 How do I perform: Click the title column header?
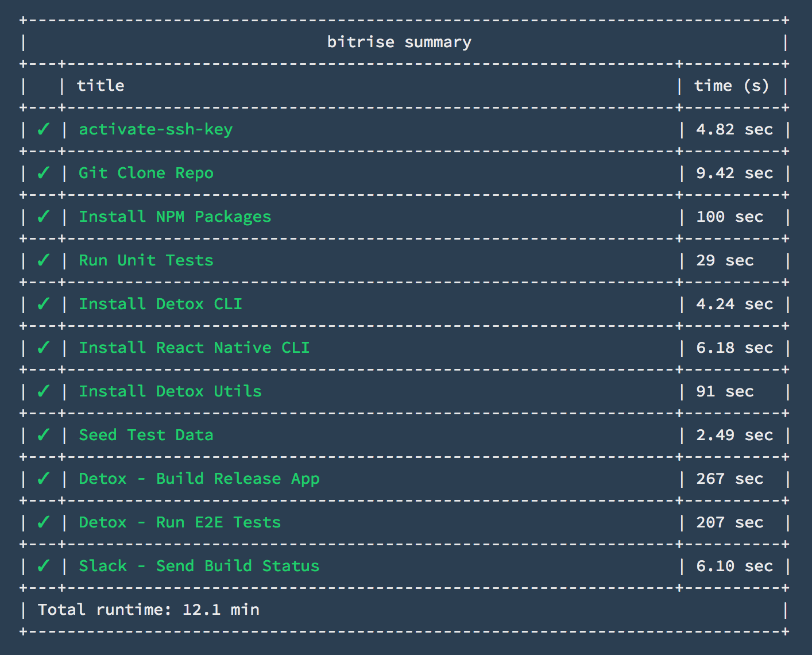click(100, 86)
